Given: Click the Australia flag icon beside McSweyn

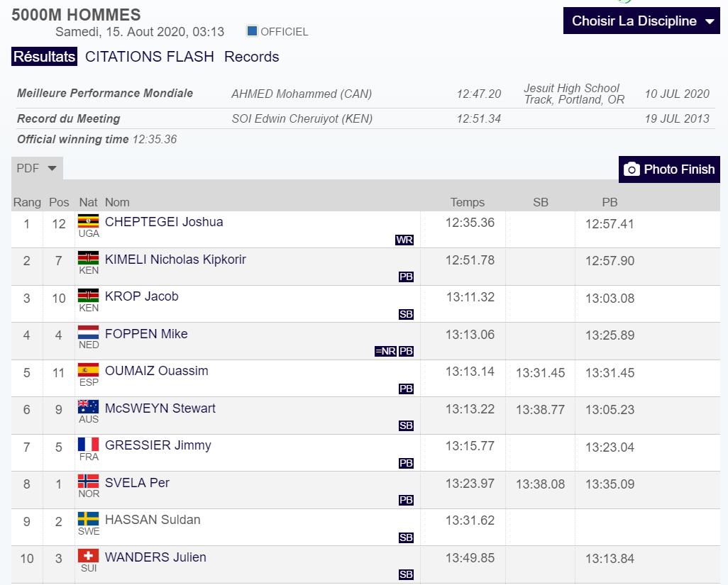Looking at the screenshot, I should pyautogui.click(x=89, y=407).
